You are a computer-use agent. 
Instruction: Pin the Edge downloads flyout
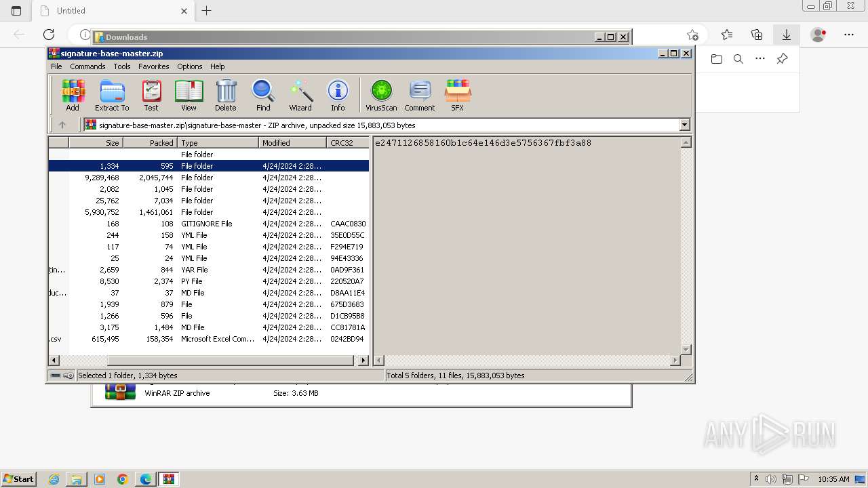[782, 59]
